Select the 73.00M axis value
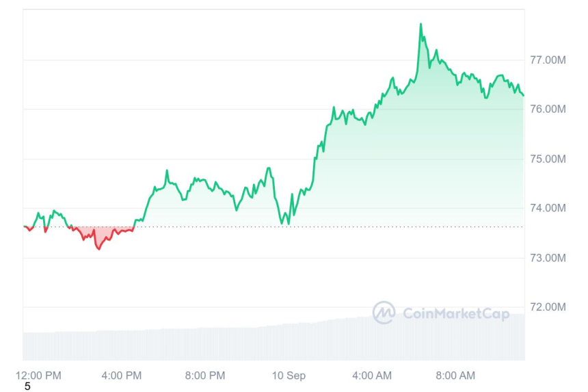This screenshot has height=392, width=588. [x=548, y=258]
